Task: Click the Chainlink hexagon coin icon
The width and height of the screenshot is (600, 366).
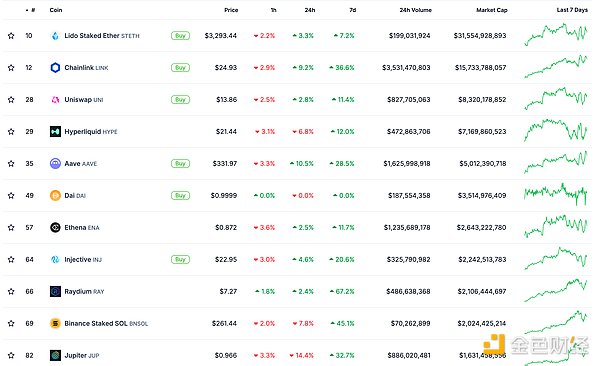Action: (x=55, y=68)
